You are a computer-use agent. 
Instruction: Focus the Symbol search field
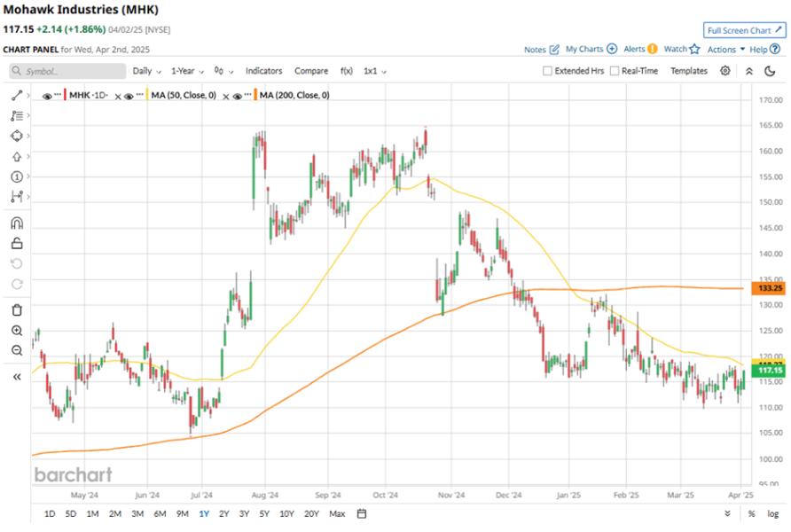[67, 71]
